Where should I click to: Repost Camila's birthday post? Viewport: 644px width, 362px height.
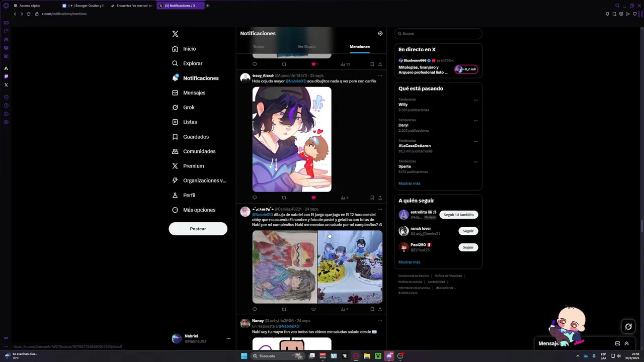(284, 309)
